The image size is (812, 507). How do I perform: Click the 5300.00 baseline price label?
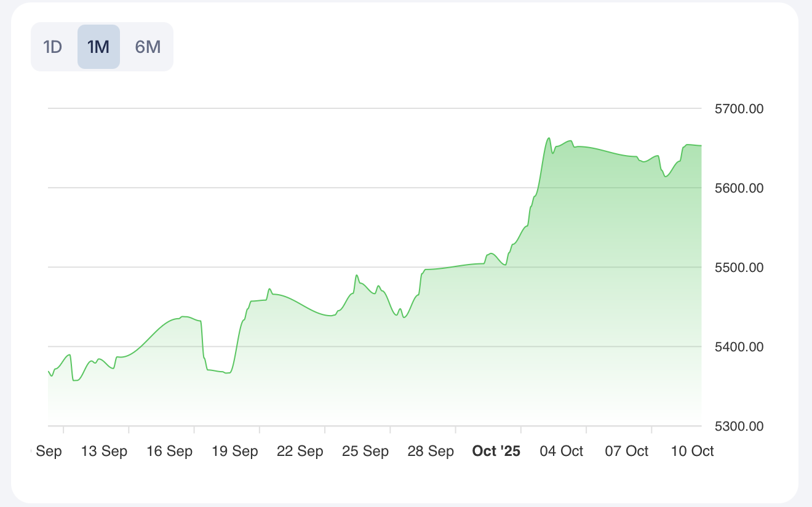pyautogui.click(x=739, y=426)
